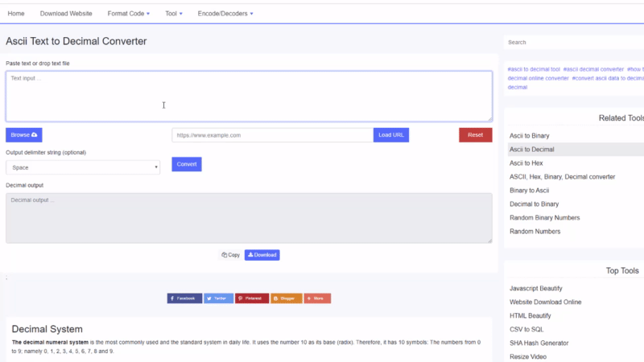This screenshot has width=644, height=362.
Task: Expand the Encode/Decoders menu
Action: [225, 14]
